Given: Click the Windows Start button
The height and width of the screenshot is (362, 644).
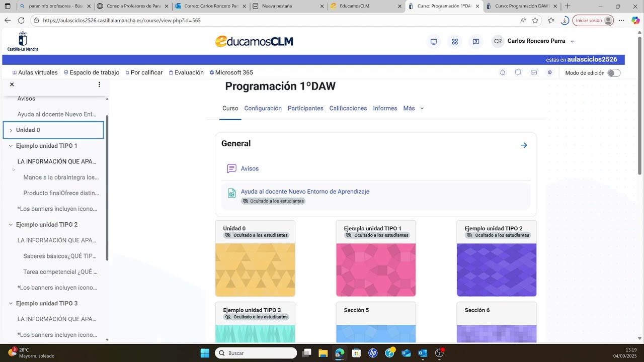Looking at the screenshot, I should 205,353.
